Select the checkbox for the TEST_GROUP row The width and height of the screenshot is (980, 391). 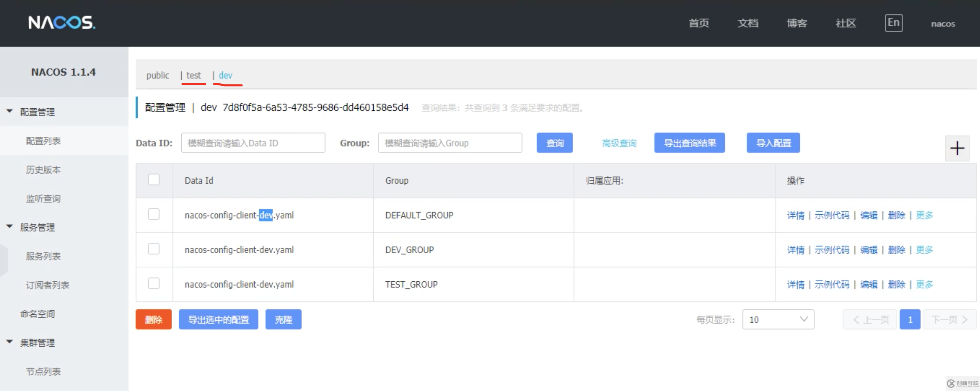[x=153, y=283]
